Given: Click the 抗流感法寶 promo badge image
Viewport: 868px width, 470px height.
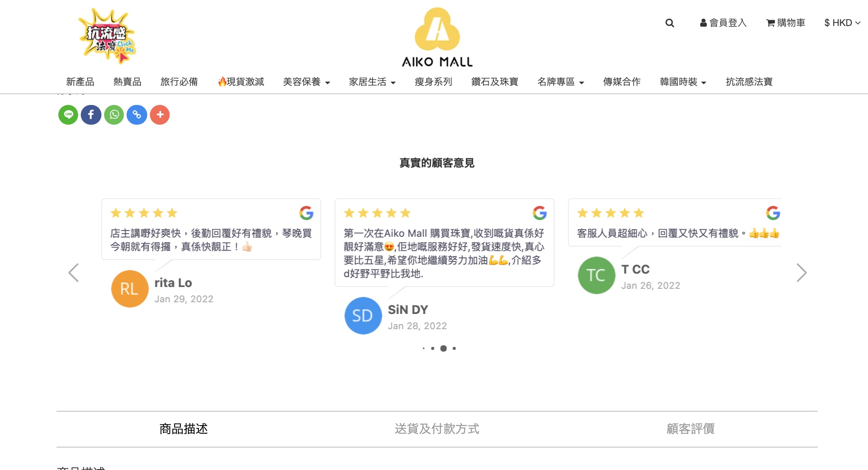Looking at the screenshot, I should point(107,36).
